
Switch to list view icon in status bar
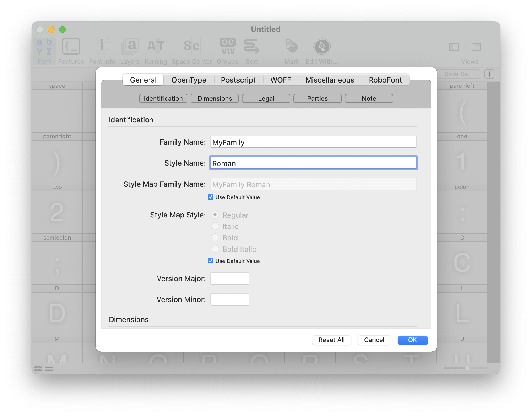[x=49, y=368]
